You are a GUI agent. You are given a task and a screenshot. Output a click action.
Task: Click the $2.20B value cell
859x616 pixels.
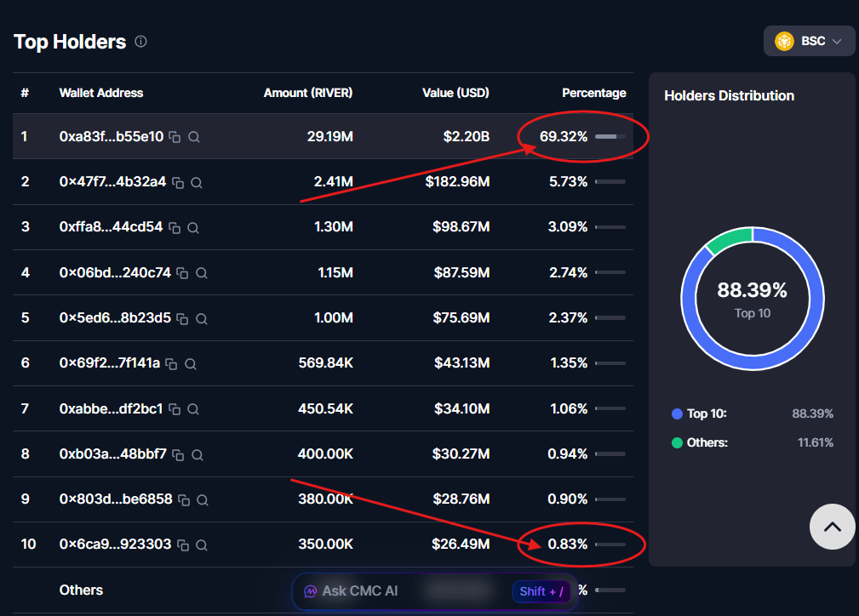pyautogui.click(x=467, y=136)
